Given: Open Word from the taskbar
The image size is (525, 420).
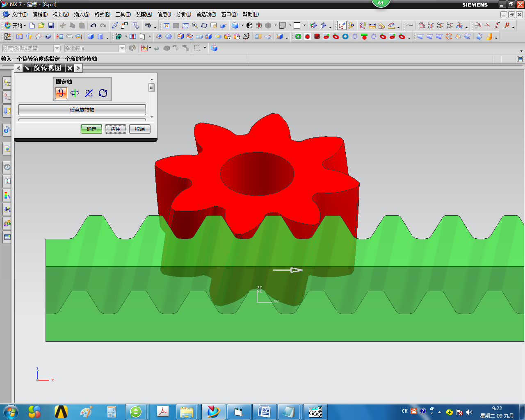Looking at the screenshot, I should coord(264,411).
